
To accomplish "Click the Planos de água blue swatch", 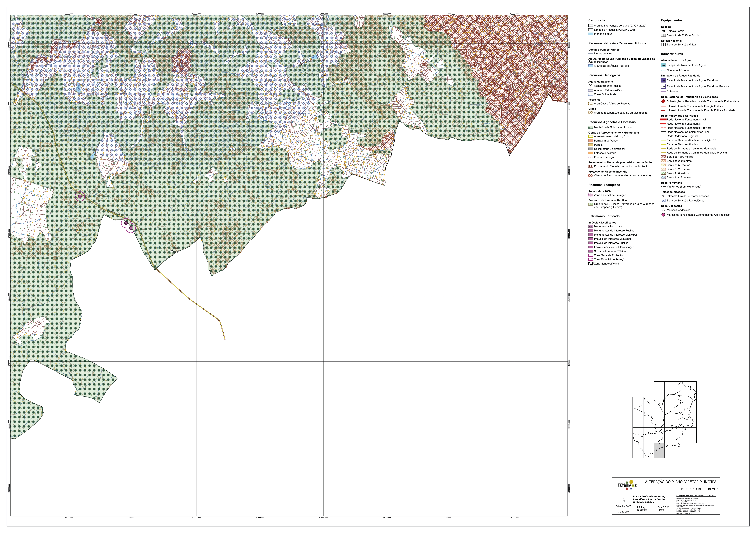I will pyautogui.click(x=590, y=34).
